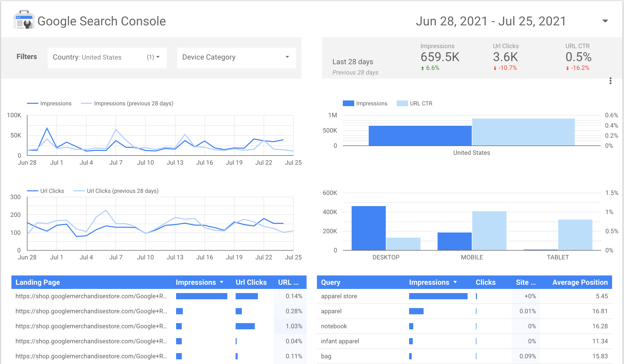Click the United States URL CTR light-blue bar

tap(524, 132)
